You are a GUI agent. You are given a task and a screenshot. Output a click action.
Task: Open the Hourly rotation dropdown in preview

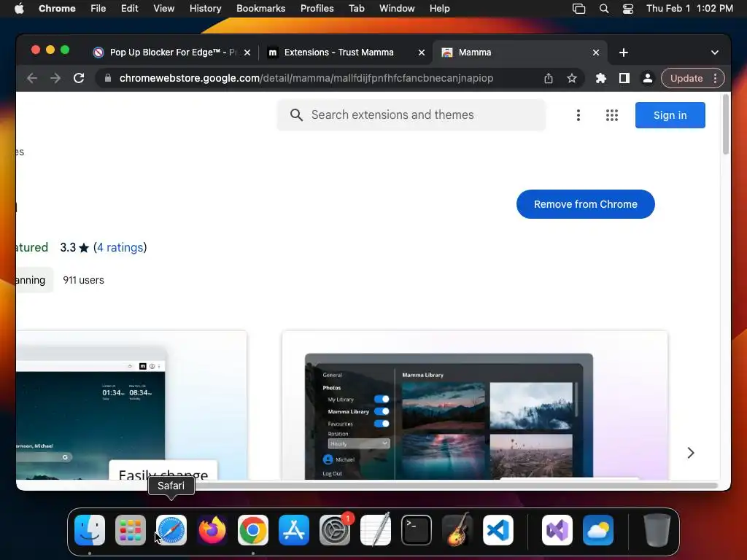click(358, 444)
